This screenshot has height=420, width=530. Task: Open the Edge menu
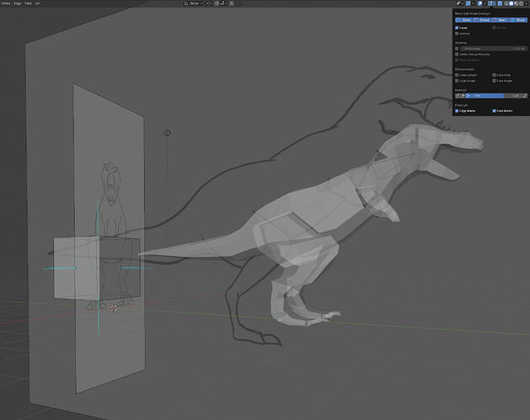pos(18,3)
